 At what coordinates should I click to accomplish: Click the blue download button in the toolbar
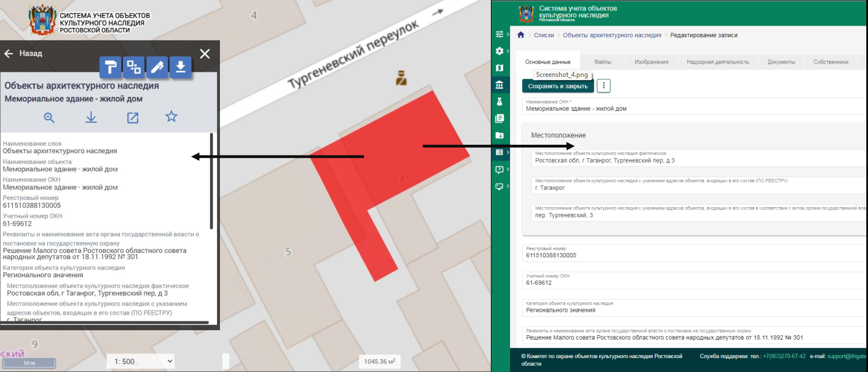click(x=180, y=67)
